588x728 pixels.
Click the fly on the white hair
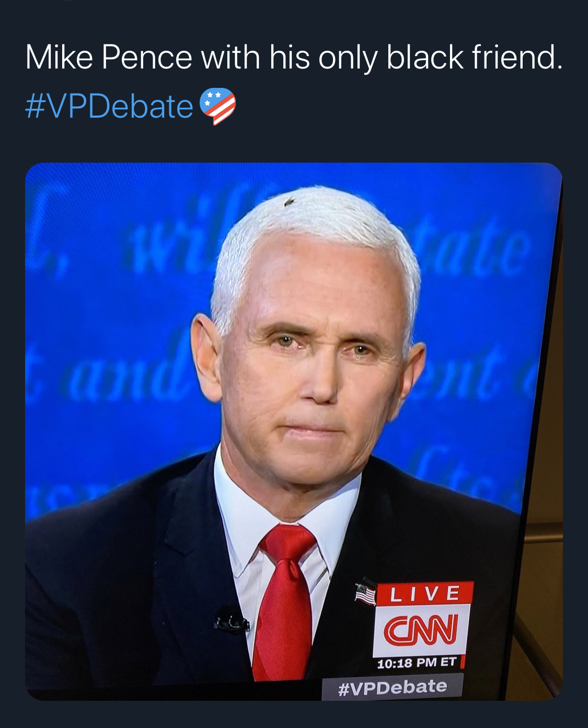coord(289,200)
